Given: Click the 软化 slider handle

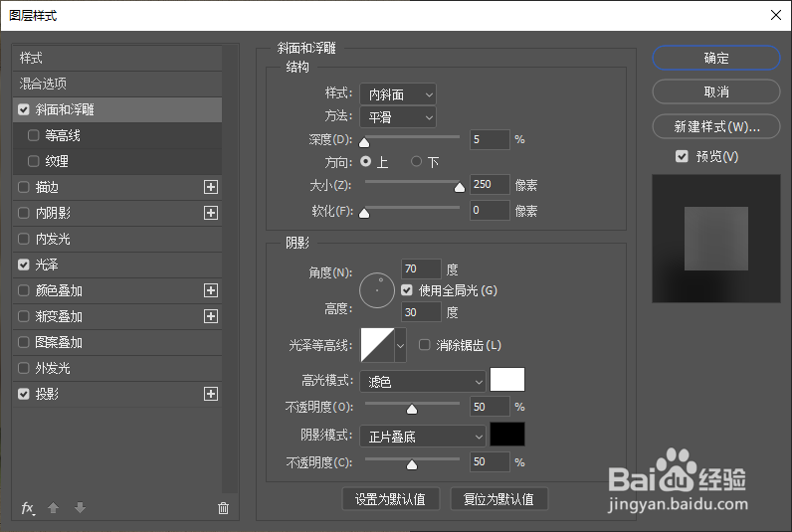Looking at the screenshot, I should pos(364,214).
